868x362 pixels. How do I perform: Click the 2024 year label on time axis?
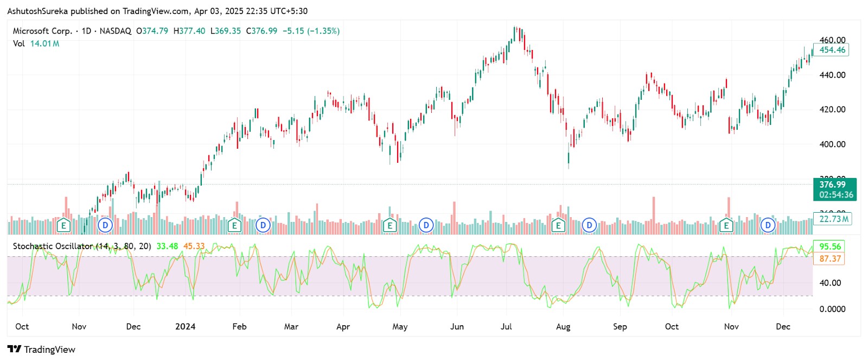tap(186, 327)
